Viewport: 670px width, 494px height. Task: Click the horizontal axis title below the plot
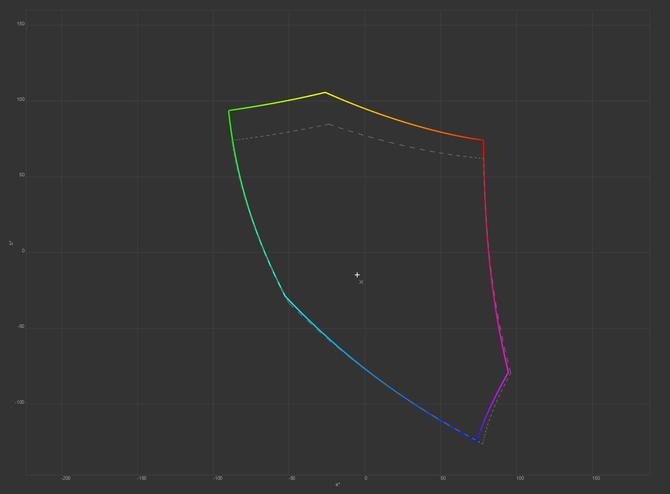[x=338, y=485]
